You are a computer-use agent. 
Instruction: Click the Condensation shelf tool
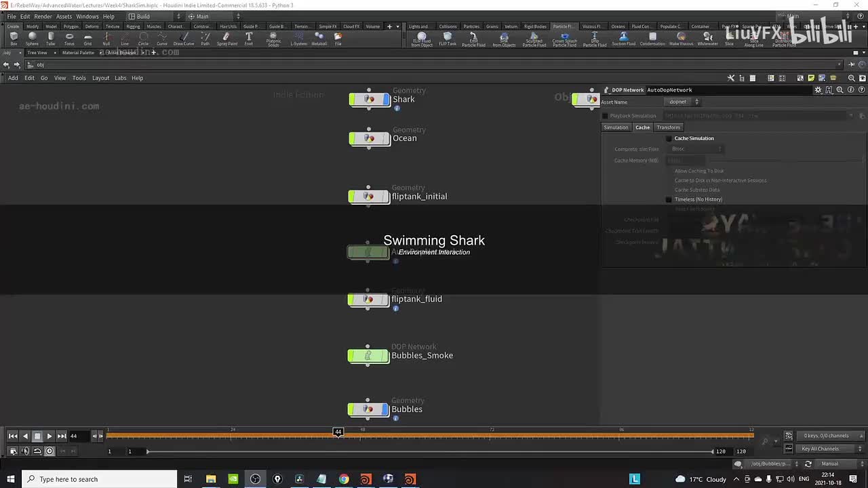(x=652, y=39)
